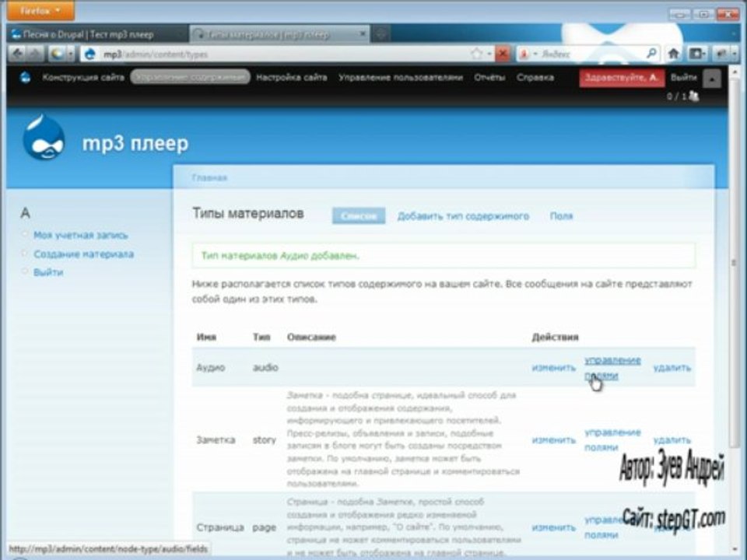Click 'изменить' for the Заметка type
The image size is (747, 560).
(553, 440)
